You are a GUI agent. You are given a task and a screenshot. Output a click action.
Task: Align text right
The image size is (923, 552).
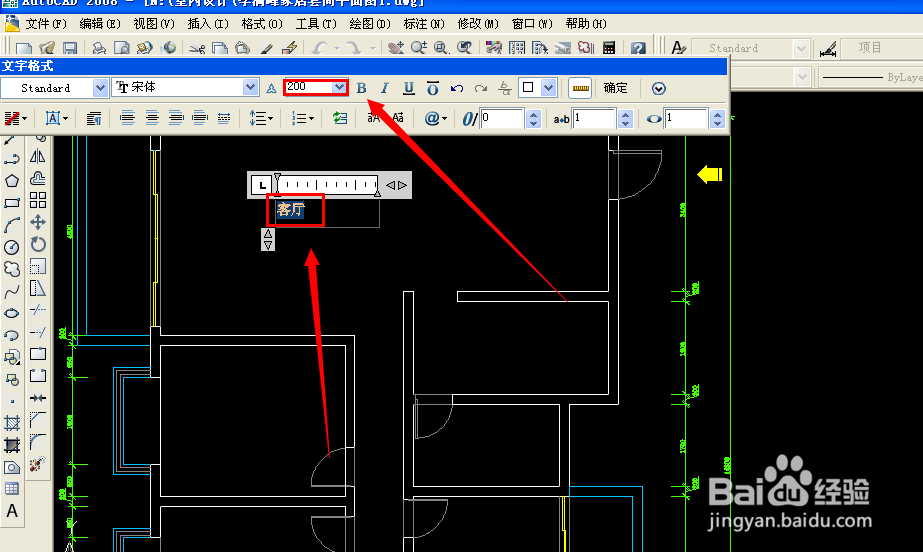click(x=176, y=118)
